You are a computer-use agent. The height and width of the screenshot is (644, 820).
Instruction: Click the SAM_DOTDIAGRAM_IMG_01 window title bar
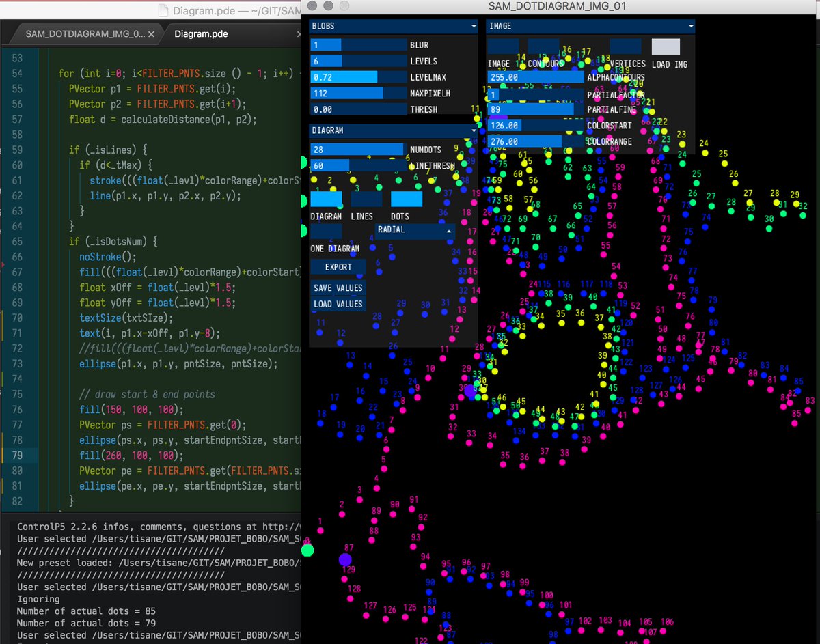point(558,6)
